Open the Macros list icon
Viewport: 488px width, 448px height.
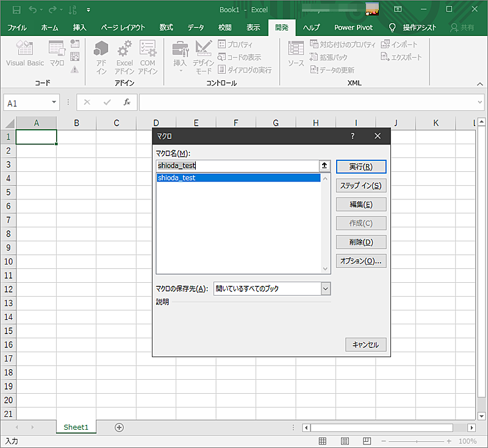tap(57, 54)
